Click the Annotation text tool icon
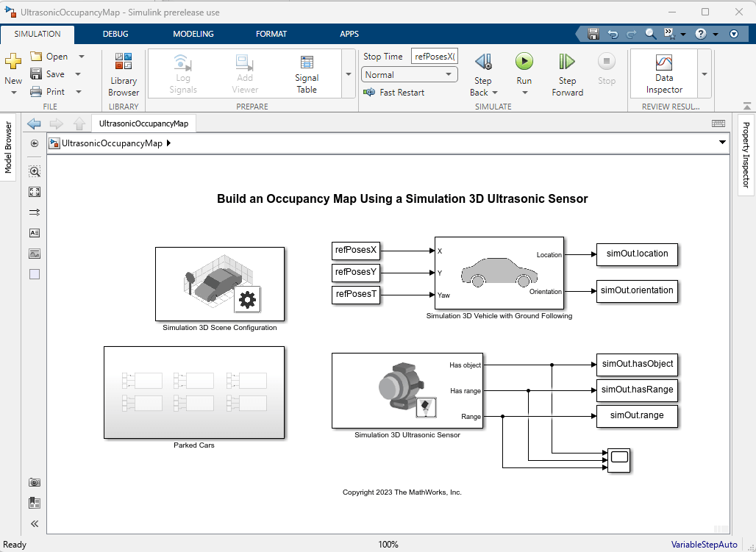This screenshot has width=756, height=552. 35,233
